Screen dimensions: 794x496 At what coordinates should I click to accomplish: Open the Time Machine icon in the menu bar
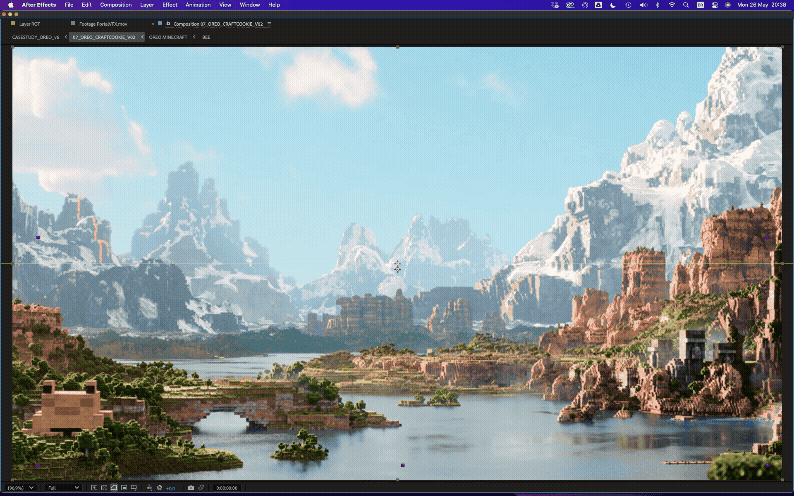[x=628, y=5]
